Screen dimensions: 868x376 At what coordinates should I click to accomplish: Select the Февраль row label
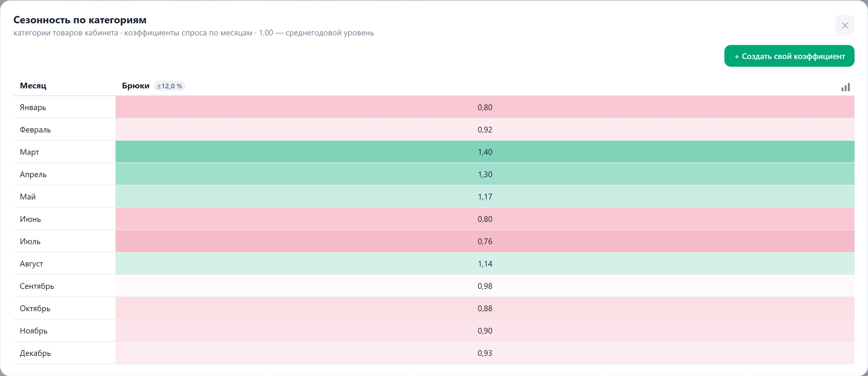35,129
